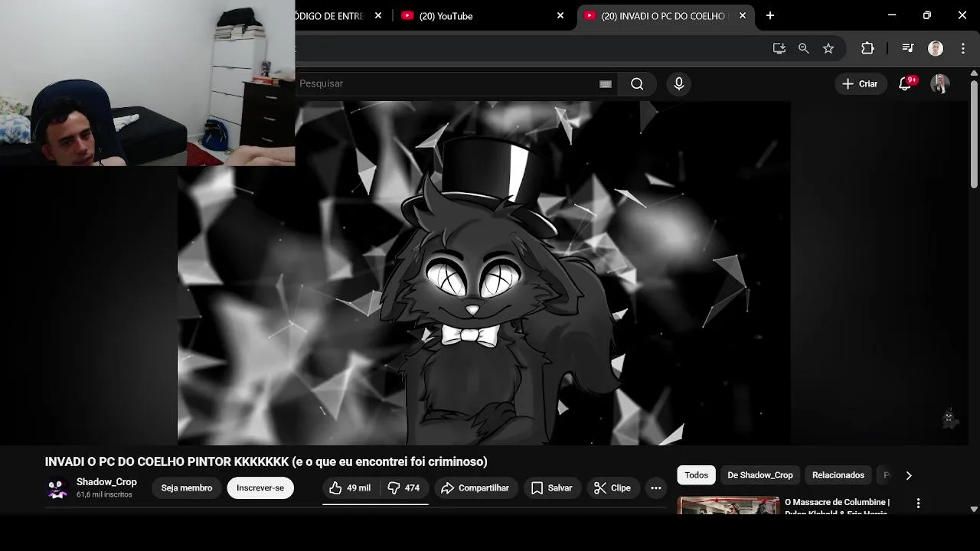Create a Clipe from the video
Viewport: 980px width, 551px height.
[612, 488]
